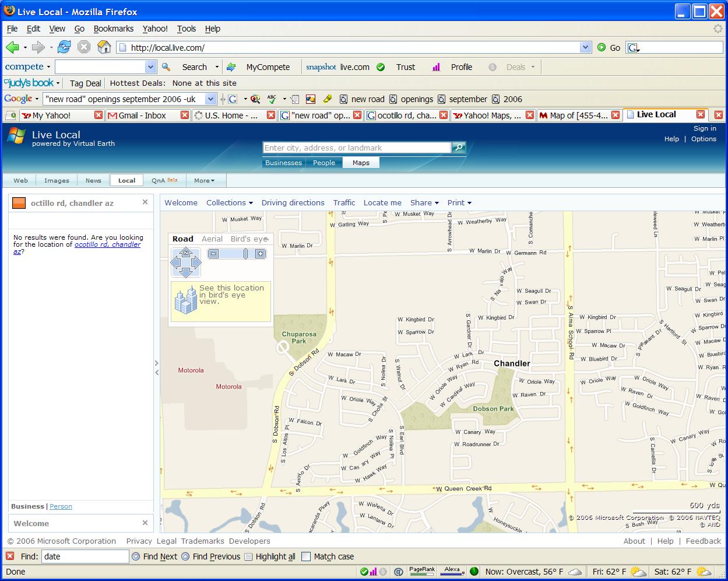This screenshot has height=581, width=728.
Task: Click the map search magnifier icon
Action: 459,148
